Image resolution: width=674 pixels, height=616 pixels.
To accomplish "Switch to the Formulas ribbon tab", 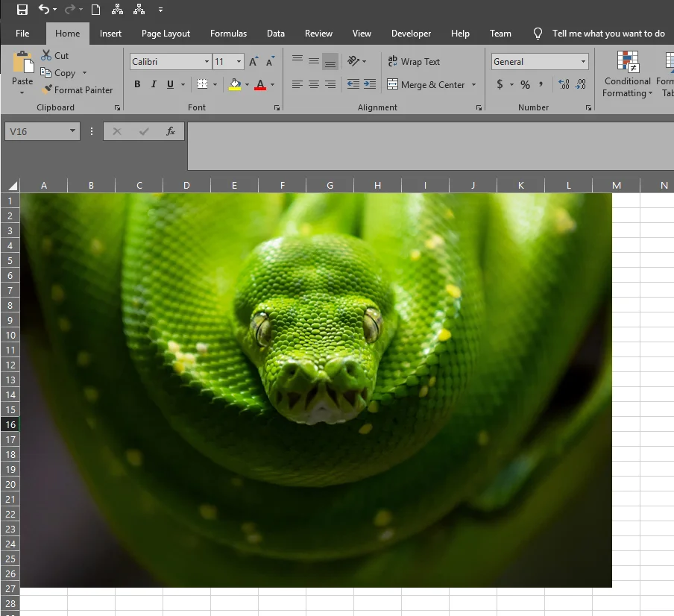I will 228,33.
